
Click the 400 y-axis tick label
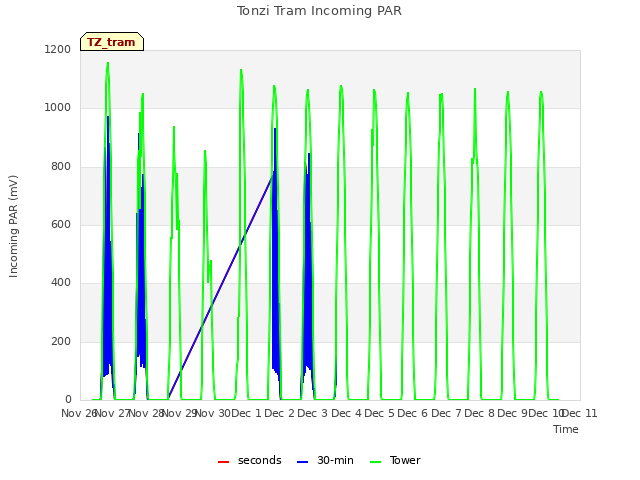(x=61, y=282)
